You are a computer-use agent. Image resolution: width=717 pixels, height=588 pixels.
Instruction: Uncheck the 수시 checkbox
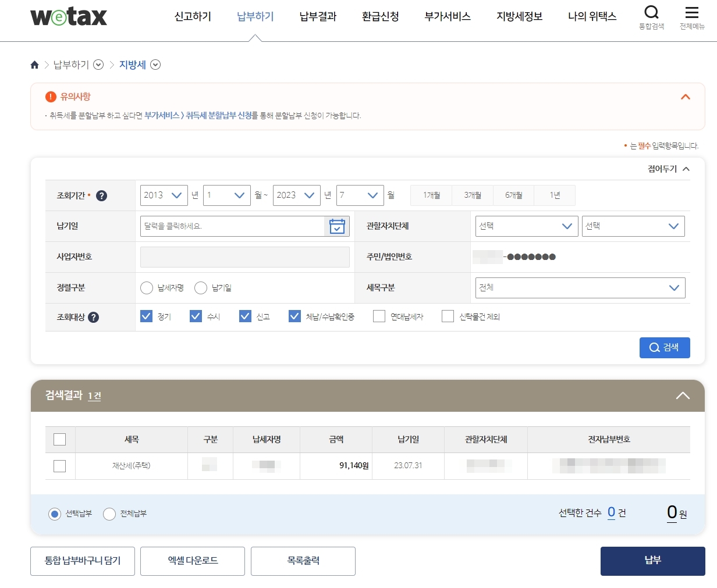point(196,316)
